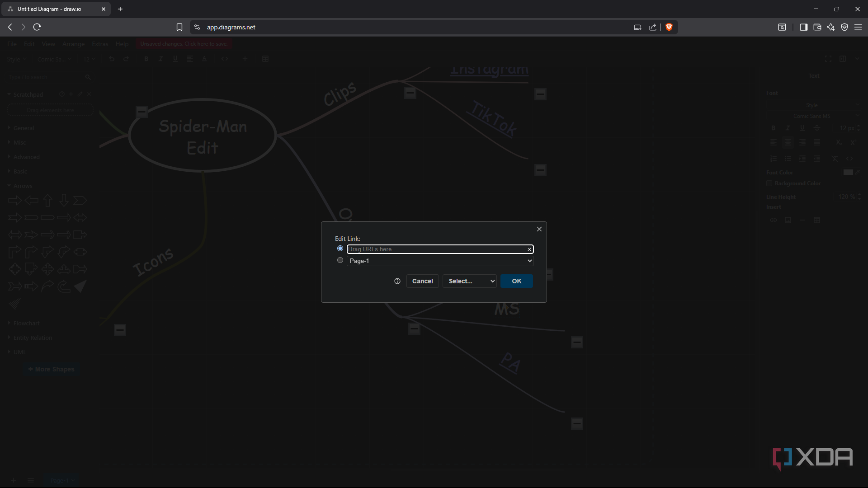This screenshot has height=488, width=868.
Task: Expand the Flowchart shape category
Action: (x=26, y=323)
